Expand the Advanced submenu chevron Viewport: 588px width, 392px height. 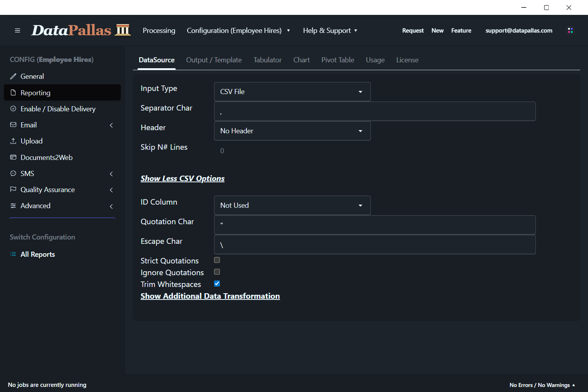[111, 206]
